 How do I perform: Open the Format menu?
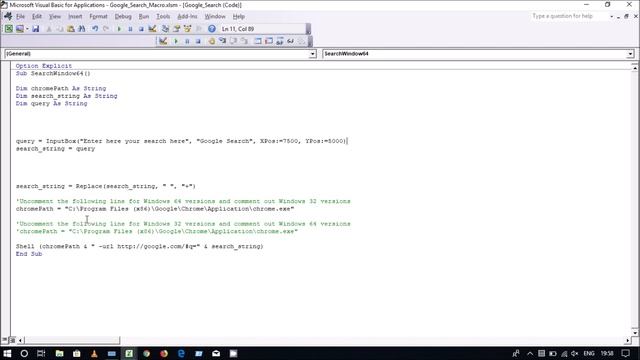(x=98, y=16)
